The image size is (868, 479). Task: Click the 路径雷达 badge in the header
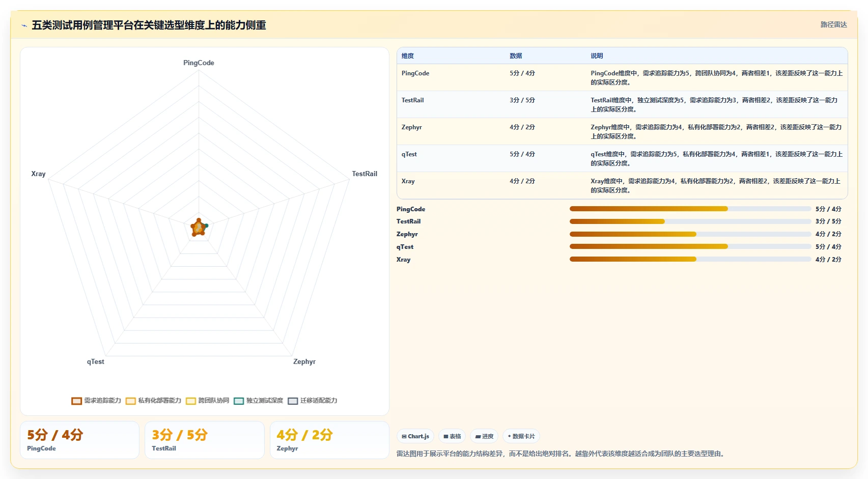pos(833,24)
